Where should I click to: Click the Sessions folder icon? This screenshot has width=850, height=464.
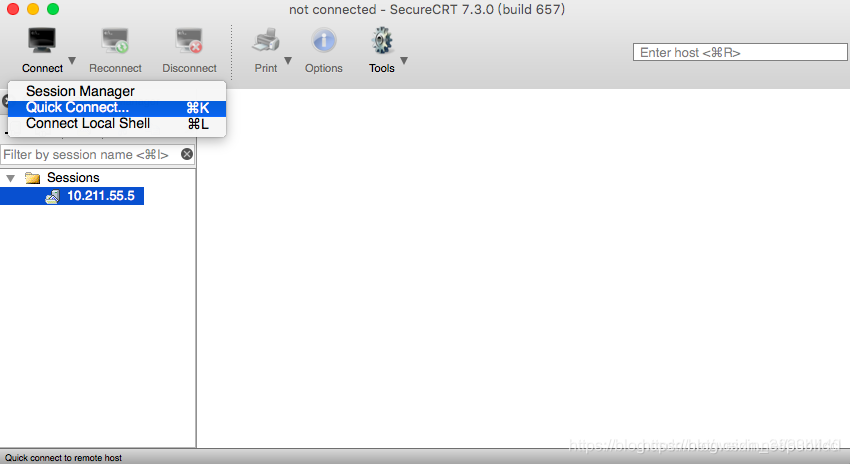[33, 178]
